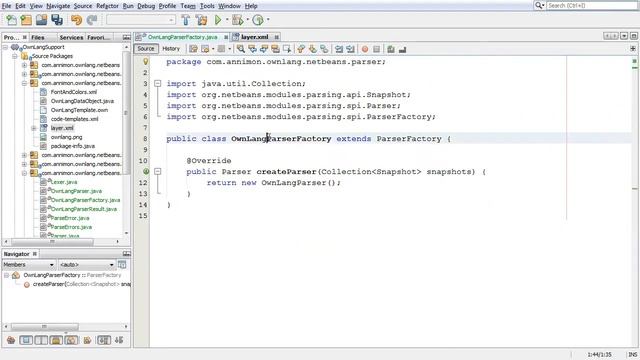Run the project with the green play icon
Image resolution: width=640 pixels, height=360 pixels.
pos(218,20)
